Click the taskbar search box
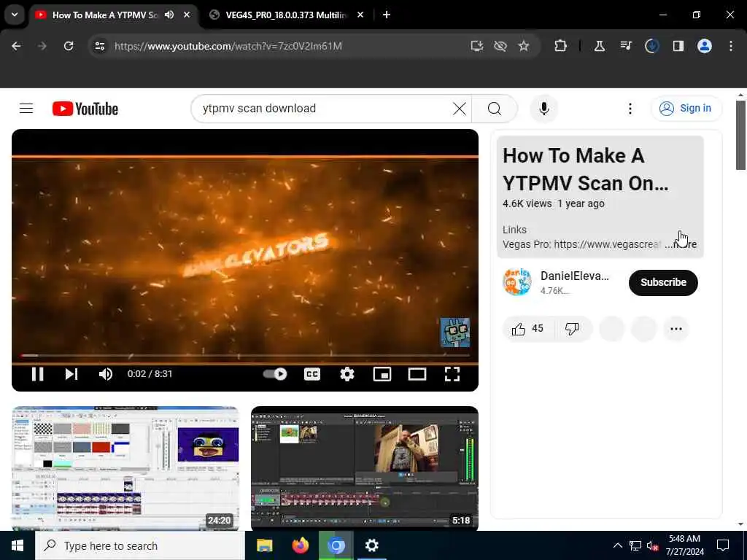747x560 pixels. pos(140,545)
